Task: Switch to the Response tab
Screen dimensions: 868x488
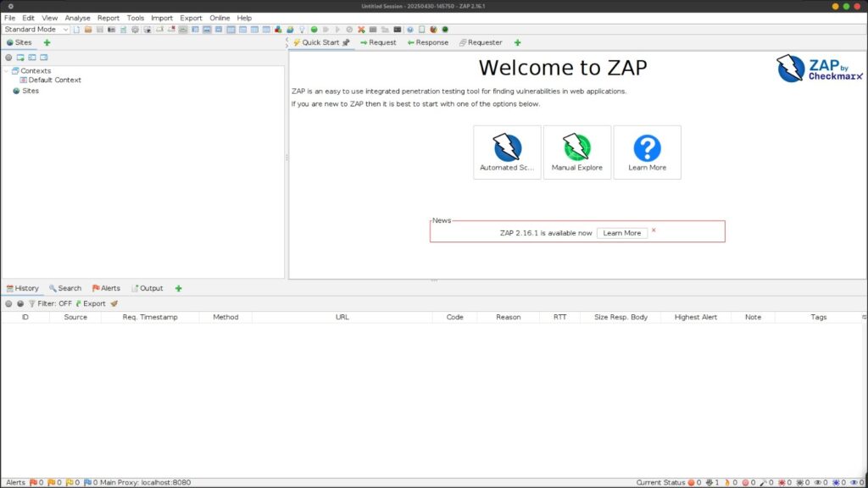Action: pos(428,42)
